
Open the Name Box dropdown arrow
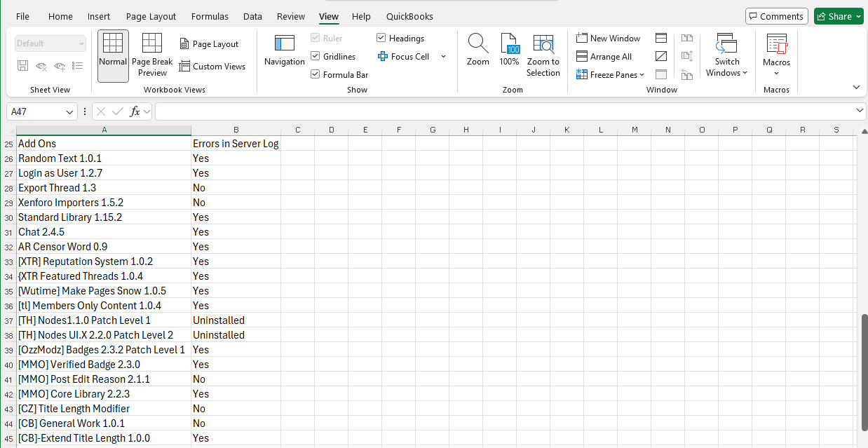tap(70, 111)
